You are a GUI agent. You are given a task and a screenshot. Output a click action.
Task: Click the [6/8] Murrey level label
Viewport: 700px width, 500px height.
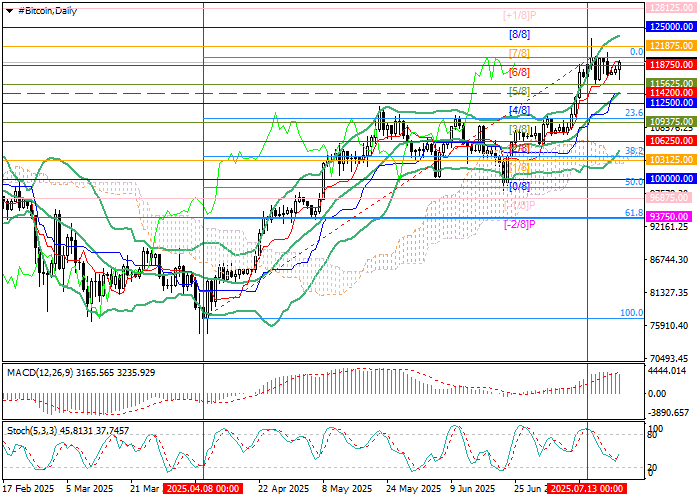[519, 72]
